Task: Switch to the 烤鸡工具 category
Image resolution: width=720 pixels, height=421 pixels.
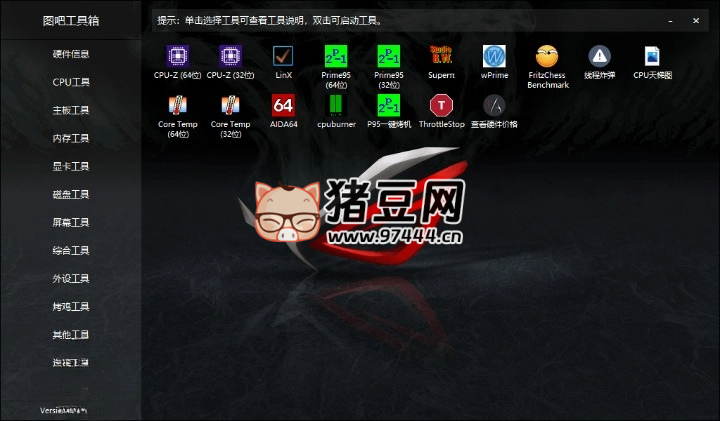Action: (x=71, y=306)
